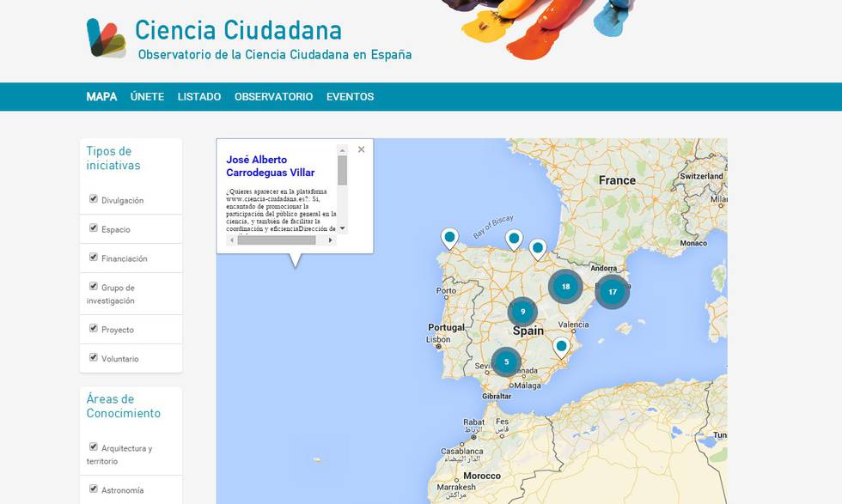This screenshot has width=842, height=504.
Task: Click the Ciencia Ciudadana site title
Action: point(238,30)
